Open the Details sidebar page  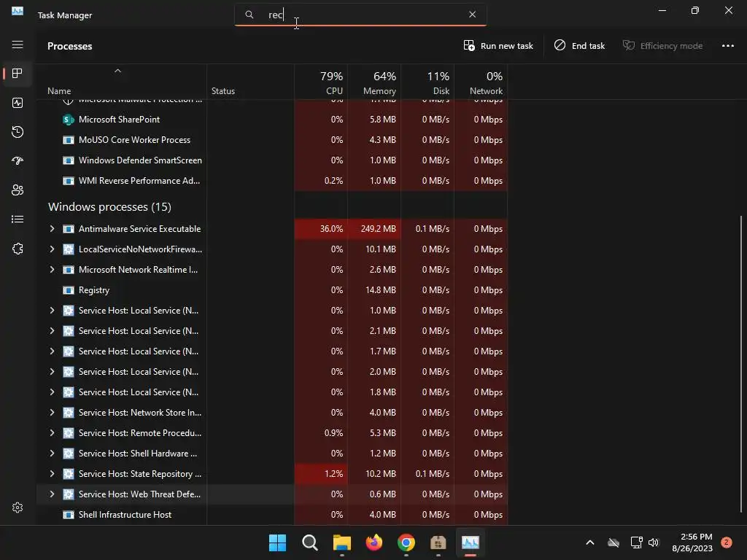(x=18, y=219)
